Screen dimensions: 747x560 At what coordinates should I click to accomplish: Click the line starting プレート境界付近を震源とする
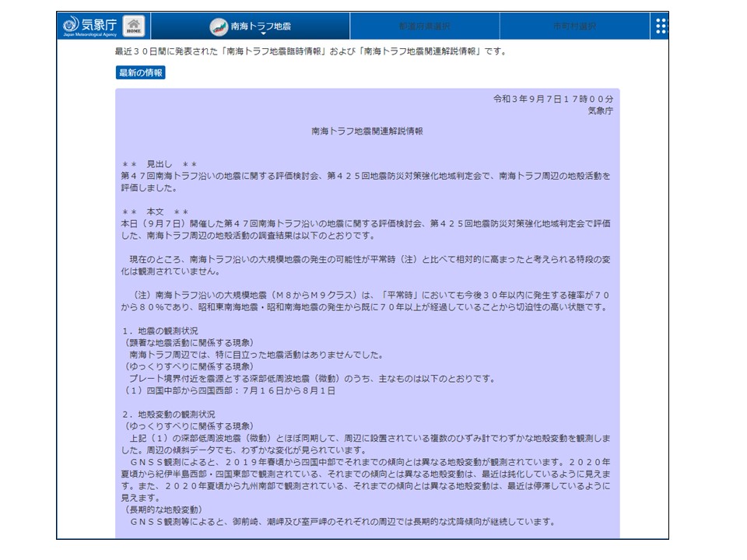[313, 379]
